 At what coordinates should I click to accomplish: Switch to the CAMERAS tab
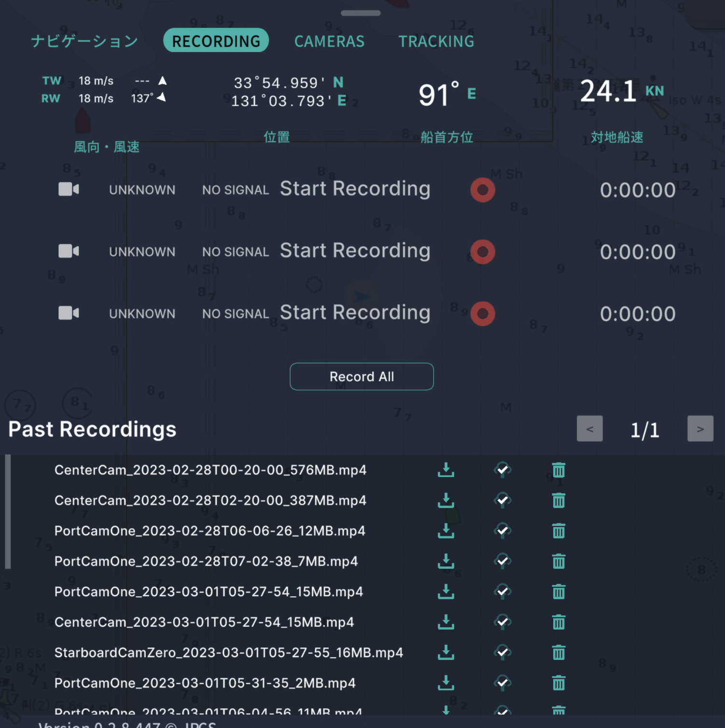click(x=329, y=41)
